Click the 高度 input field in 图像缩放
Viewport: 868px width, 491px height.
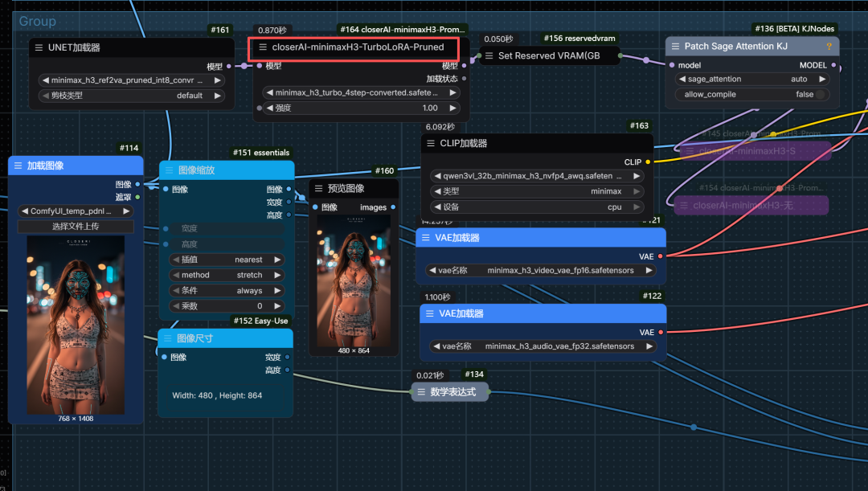227,244
